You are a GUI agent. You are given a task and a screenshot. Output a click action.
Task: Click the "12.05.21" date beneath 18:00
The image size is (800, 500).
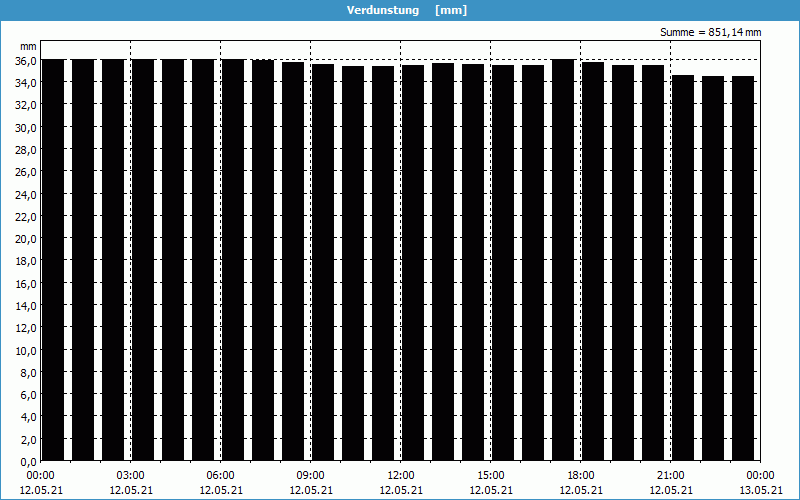pyautogui.click(x=581, y=490)
